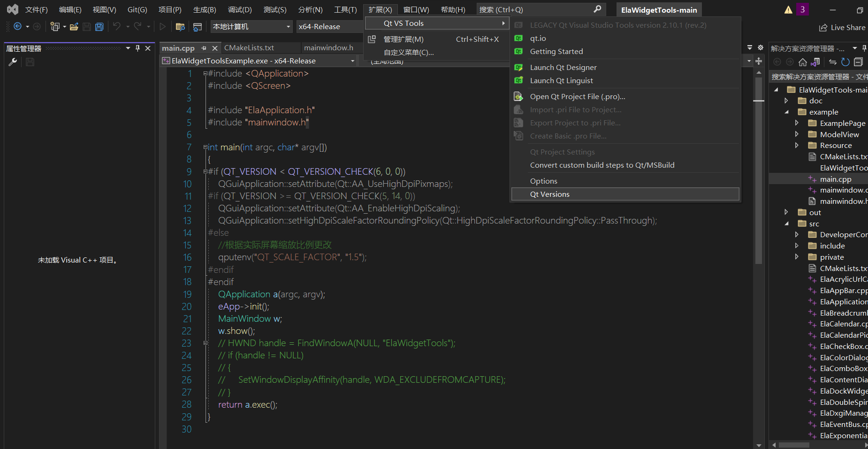
Task: Switch between solutions and folder view icon
Action: tap(816, 62)
